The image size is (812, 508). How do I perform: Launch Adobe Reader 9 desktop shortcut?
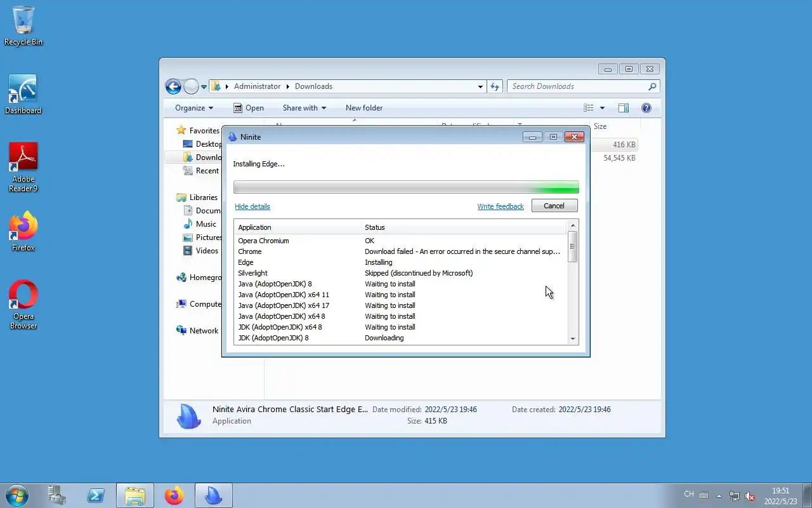tap(23, 168)
